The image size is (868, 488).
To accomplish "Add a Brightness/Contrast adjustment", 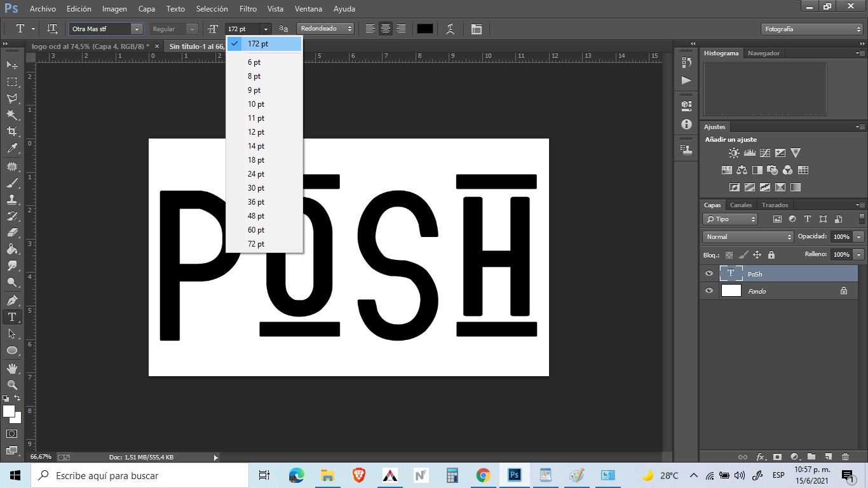I will click(734, 153).
